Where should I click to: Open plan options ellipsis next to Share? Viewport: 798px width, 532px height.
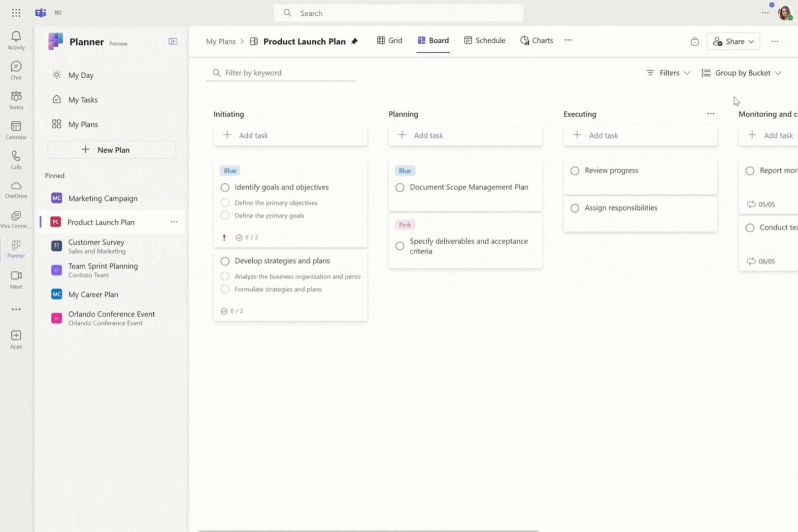tap(775, 41)
